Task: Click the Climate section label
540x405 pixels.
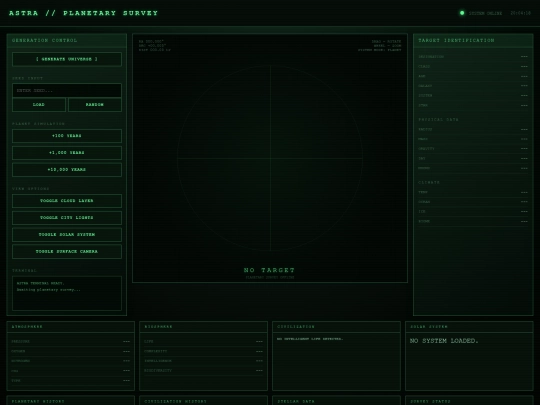Action: click(429, 182)
